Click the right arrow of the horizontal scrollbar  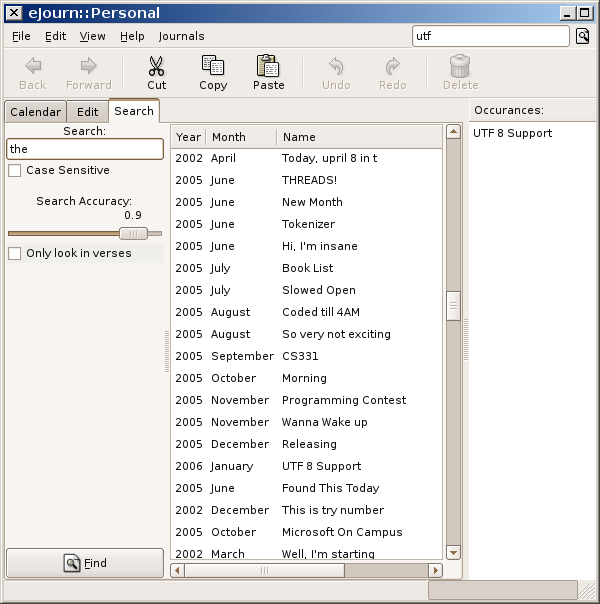coord(436,570)
